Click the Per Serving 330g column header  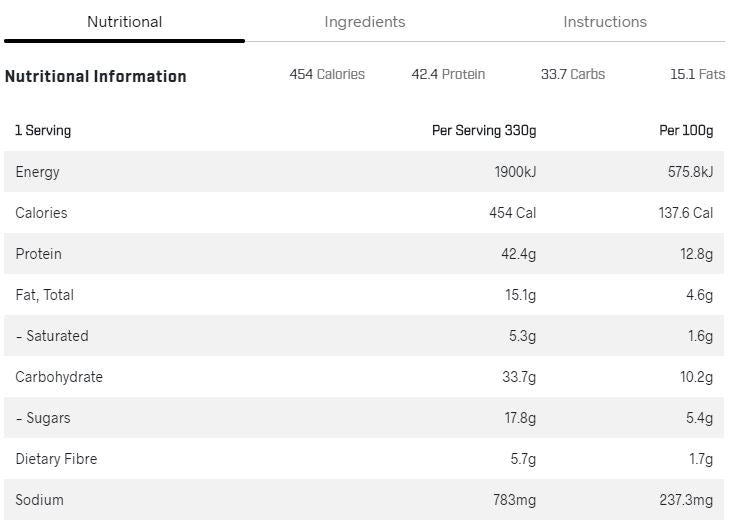[x=484, y=130]
